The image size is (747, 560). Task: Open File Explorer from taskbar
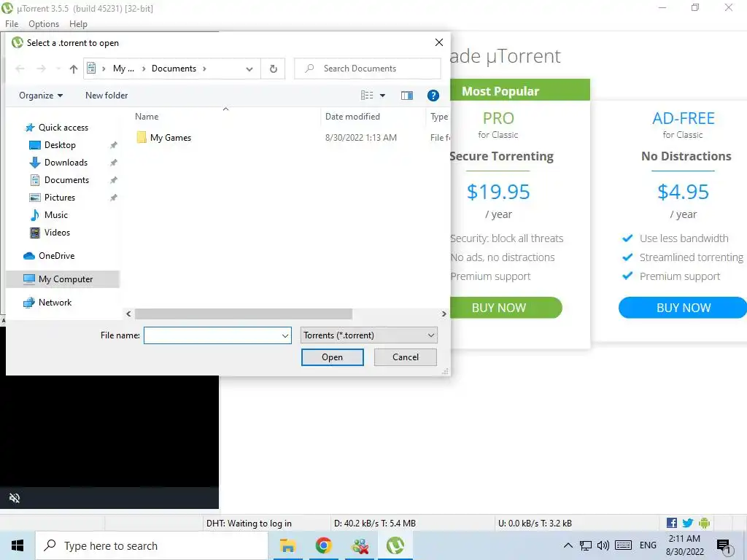point(287,545)
